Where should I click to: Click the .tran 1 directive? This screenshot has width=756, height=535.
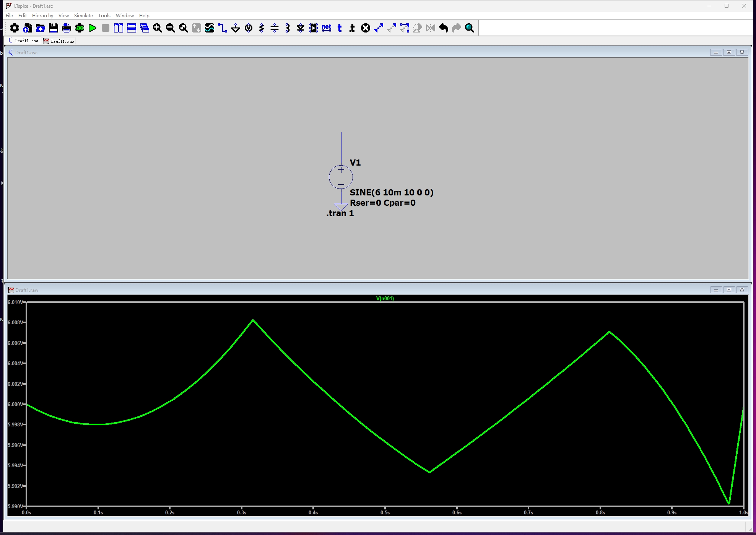tap(340, 213)
